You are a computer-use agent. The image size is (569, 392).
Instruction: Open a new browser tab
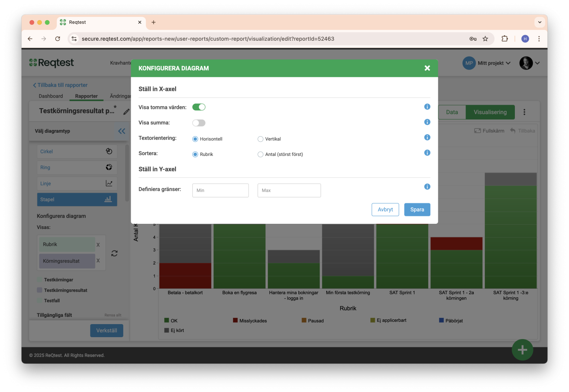[x=154, y=22]
